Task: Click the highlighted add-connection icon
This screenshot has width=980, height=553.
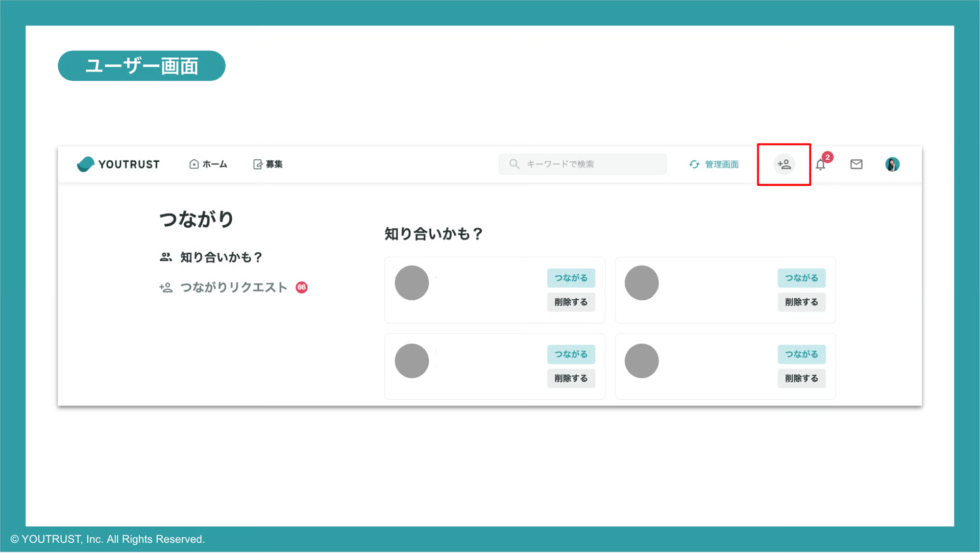Action: point(784,164)
